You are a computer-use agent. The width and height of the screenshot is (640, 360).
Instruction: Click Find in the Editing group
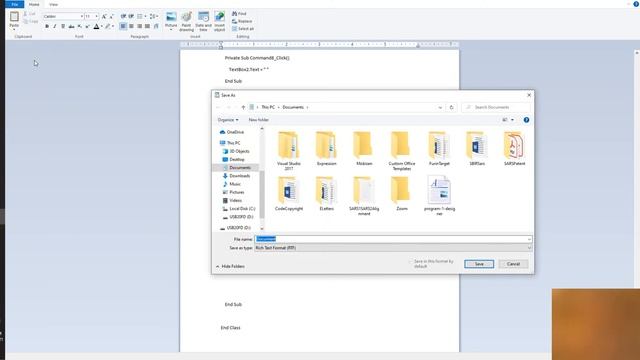239,14
